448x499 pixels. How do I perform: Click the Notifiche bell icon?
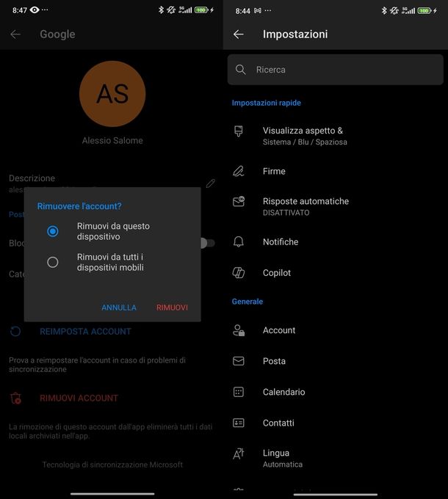pyautogui.click(x=239, y=242)
